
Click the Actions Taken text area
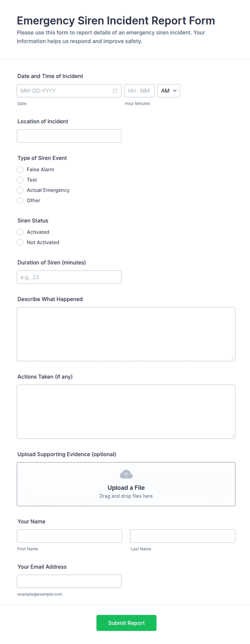click(x=126, y=412)
